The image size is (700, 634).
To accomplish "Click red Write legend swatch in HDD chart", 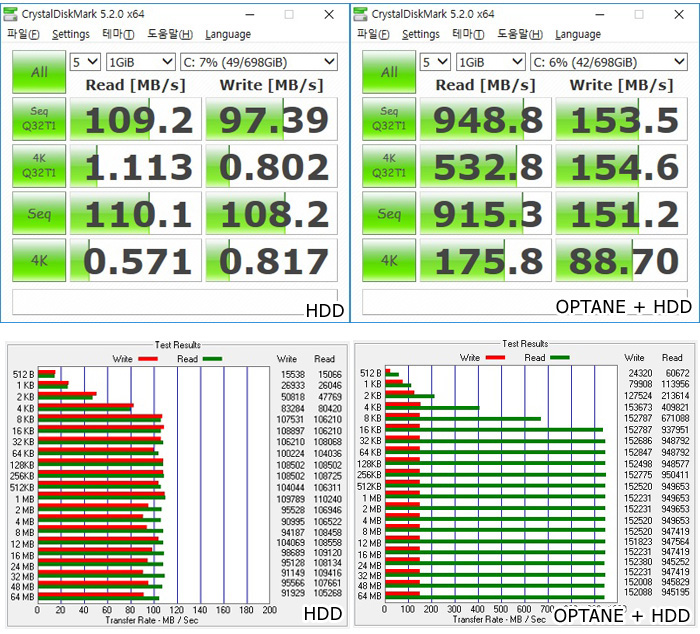I will (148, 359).
